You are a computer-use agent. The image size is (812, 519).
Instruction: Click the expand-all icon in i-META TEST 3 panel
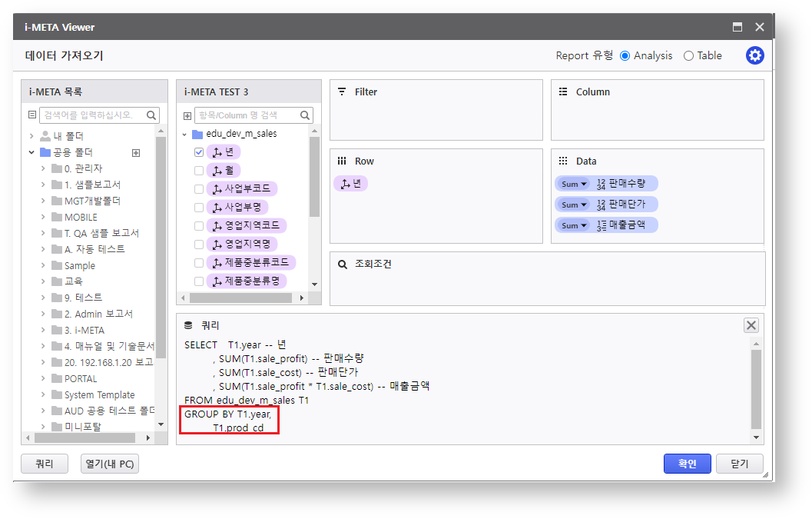click(x=187, y=115)
